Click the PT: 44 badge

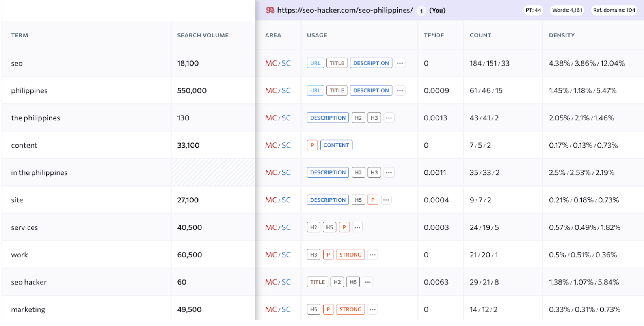coord(533,10)
